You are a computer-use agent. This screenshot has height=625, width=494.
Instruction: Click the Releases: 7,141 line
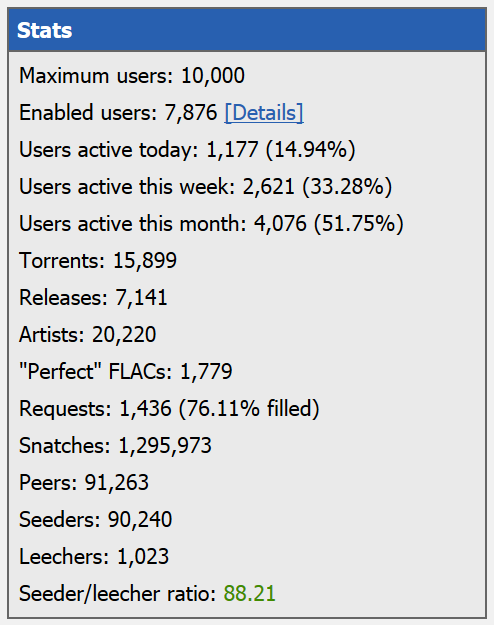[93, 298]
